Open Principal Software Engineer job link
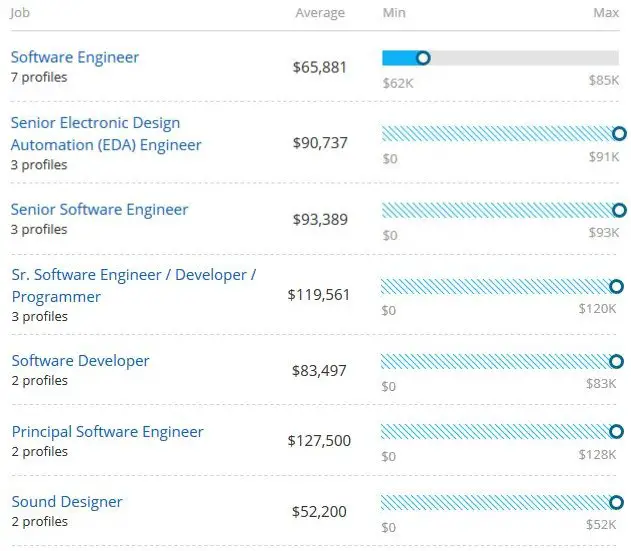Image resolution: width=631 pixels, height=551 pixels. (x=107, y=432)
